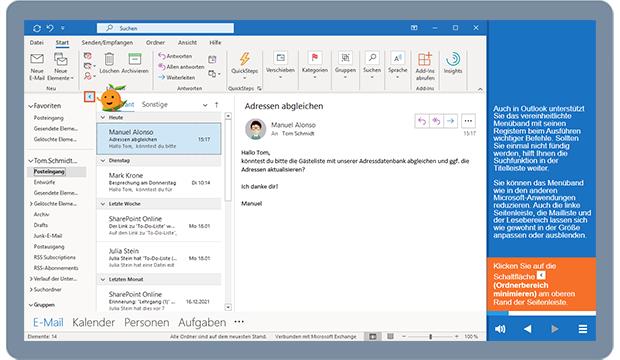
Task: Switch to the Ansicht tab
Action: tap(187, 42)
